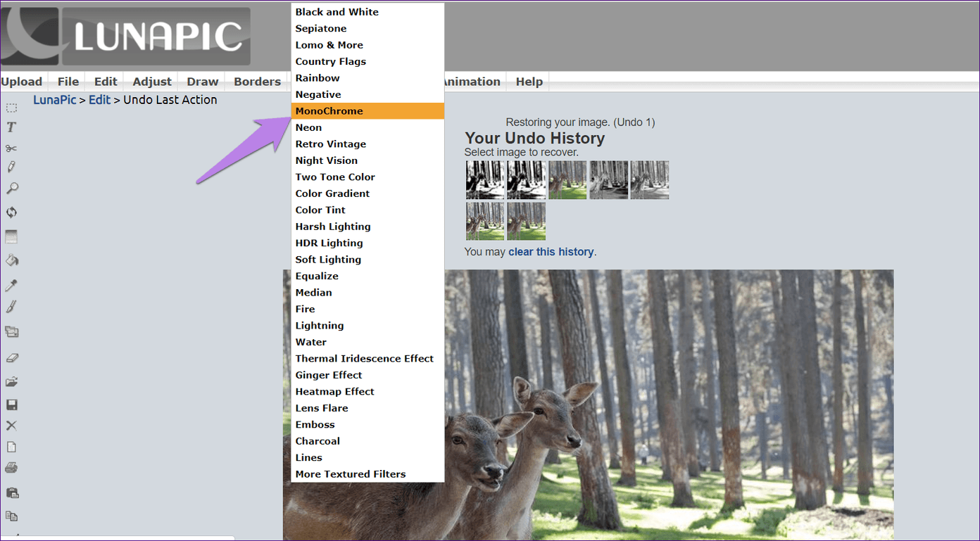Restore the green forest undo thumbnail
This screenshot has height=541, width=980.
click(567, 180)
